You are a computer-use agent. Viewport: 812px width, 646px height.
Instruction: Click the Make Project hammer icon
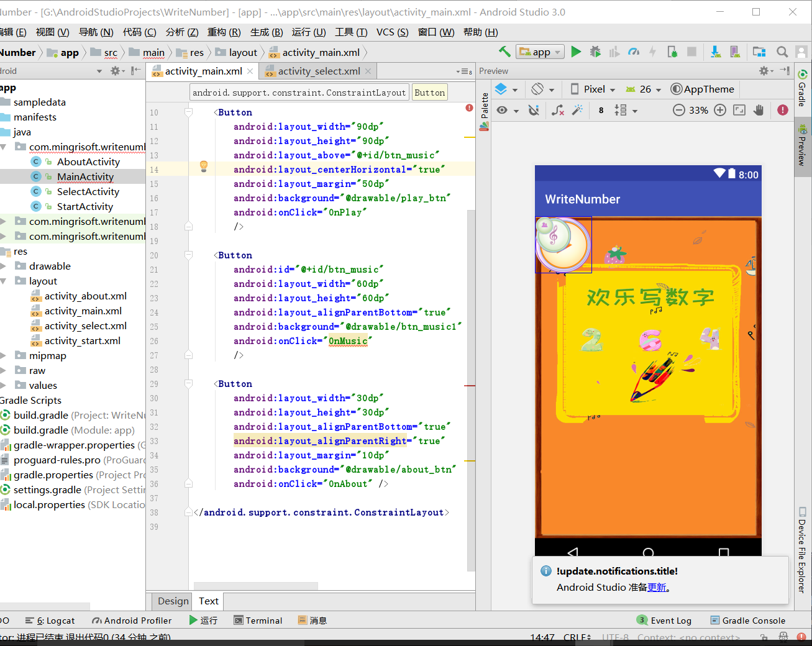[505, 52]
